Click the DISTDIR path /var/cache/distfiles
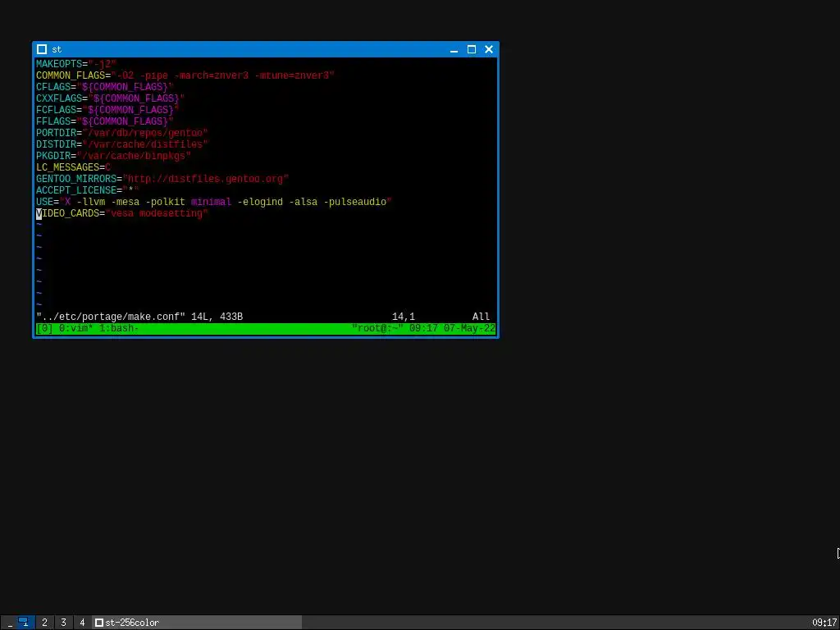840x630 pixels. 144,144
